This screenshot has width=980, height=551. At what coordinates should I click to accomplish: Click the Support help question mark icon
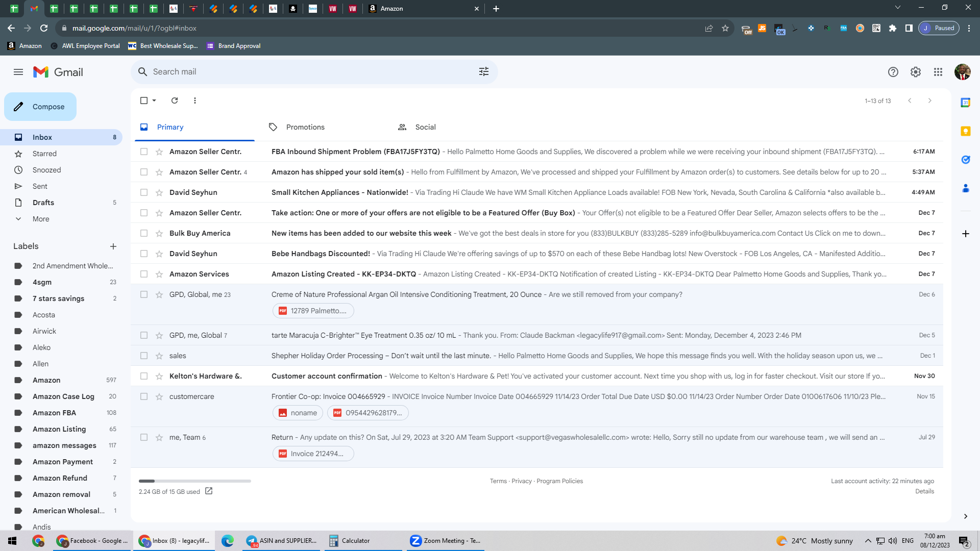(893, 72)
